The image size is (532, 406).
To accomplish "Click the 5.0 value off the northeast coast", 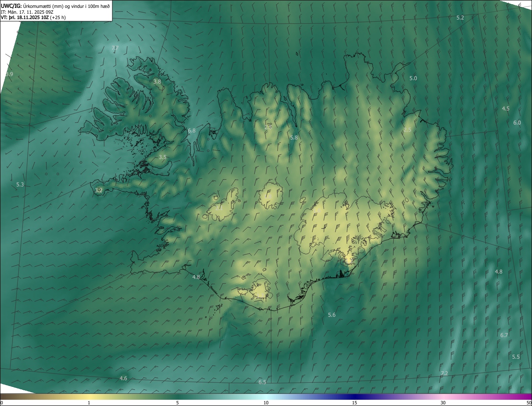I will pos(413,78).
